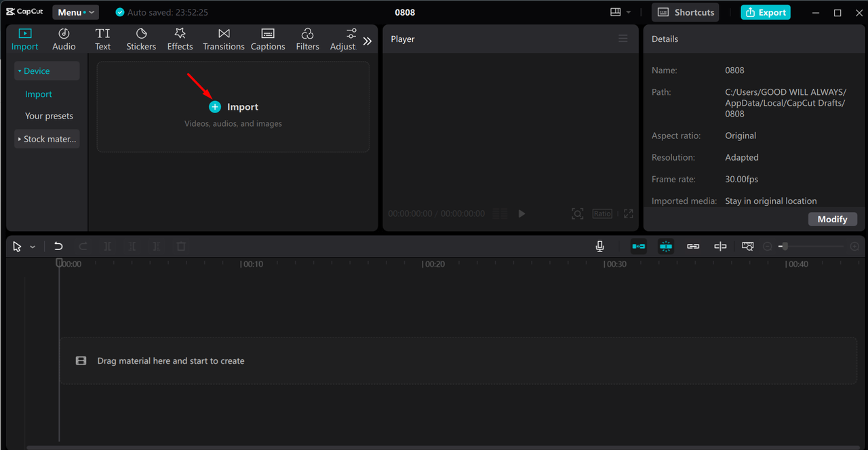Toggle main track magnet
This screenshot has width=868, height=450.
coord(639,247)
